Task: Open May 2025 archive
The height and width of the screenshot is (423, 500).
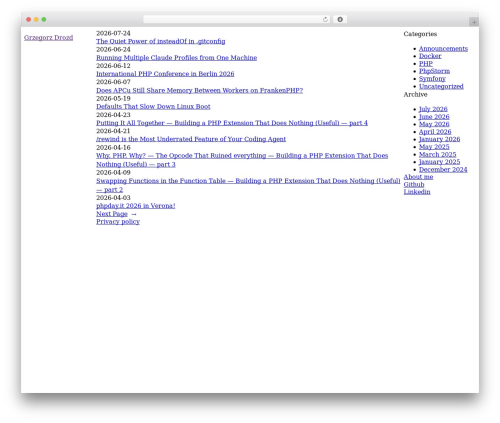Action: [x=434, y=147]
